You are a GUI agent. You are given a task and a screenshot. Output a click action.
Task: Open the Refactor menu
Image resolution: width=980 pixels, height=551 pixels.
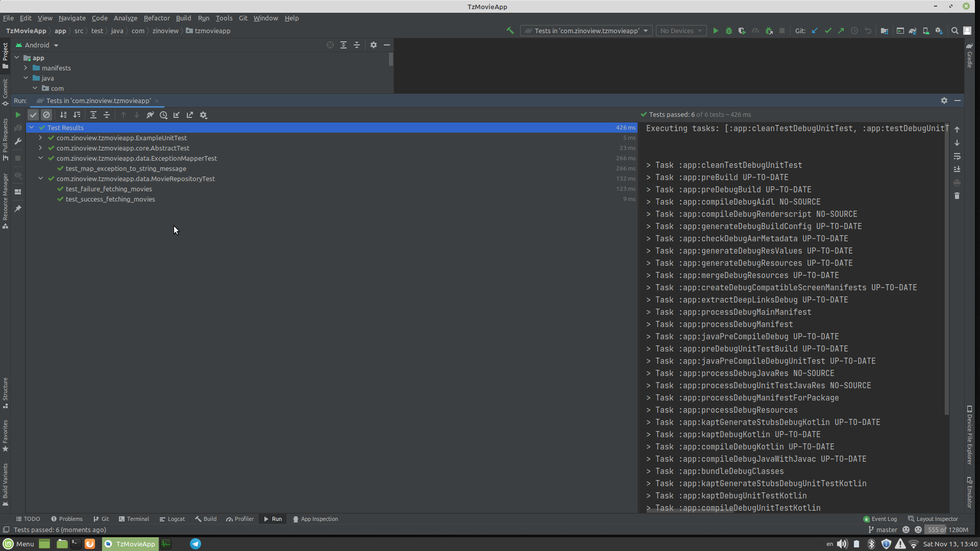[x=157, y=18]
